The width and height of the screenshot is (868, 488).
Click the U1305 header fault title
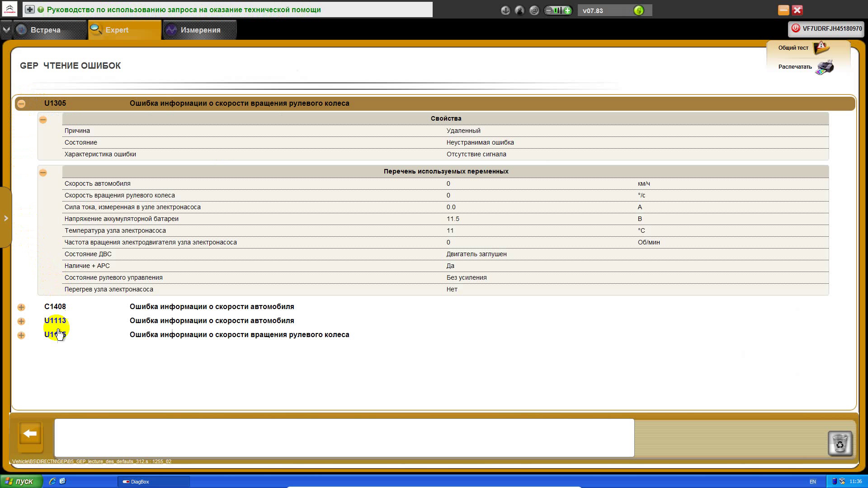click(x=239, y=103)
